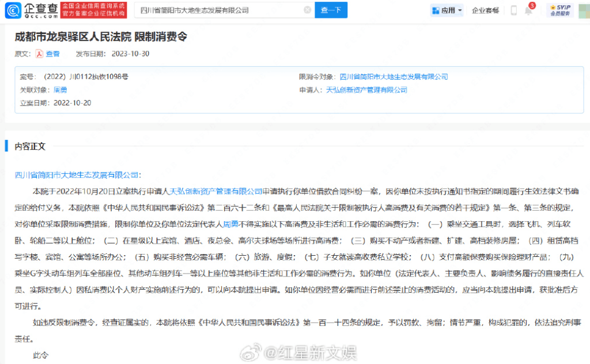
Task: Open the related person 周勇 link
Action: pos(60,90)
